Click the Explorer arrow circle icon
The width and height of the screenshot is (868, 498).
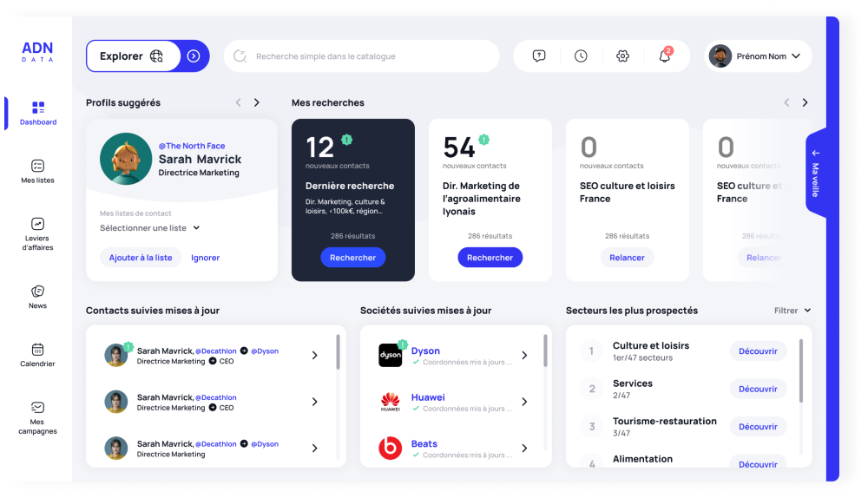point(194,56)
